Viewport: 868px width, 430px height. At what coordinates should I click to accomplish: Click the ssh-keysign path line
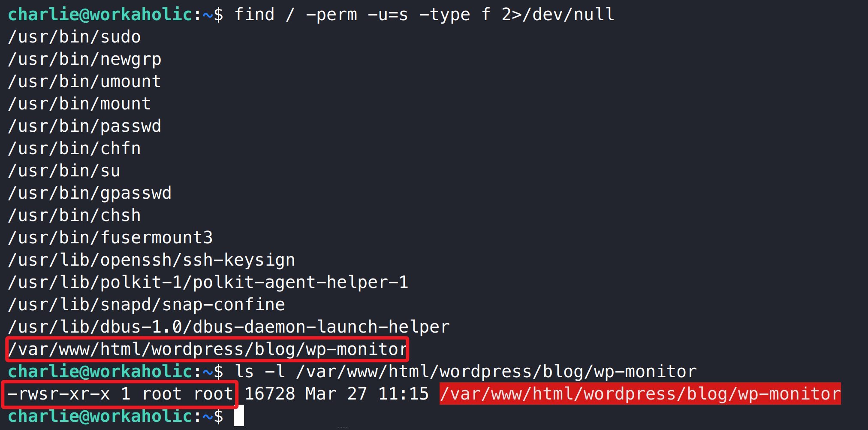click(x=151, y=260)
